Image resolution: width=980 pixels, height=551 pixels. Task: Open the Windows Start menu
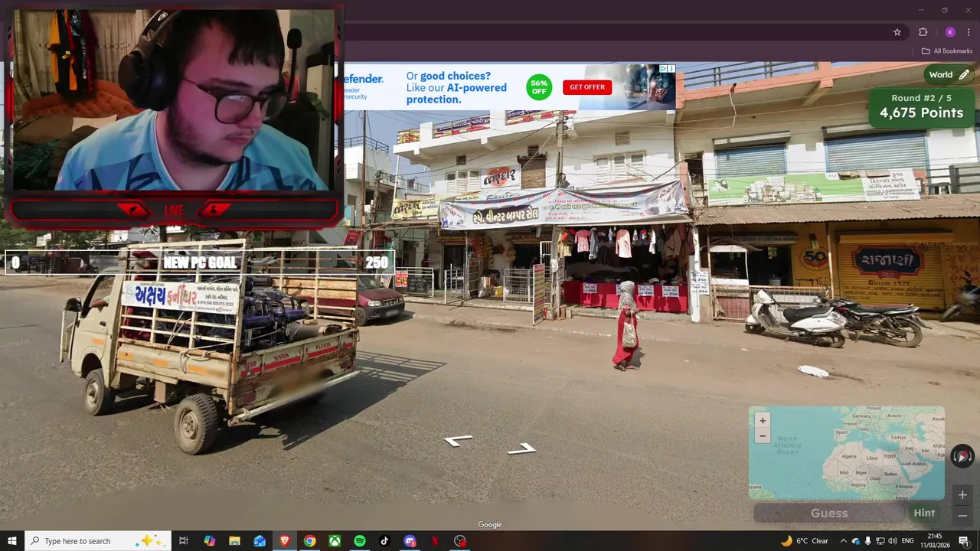point(12,541)
